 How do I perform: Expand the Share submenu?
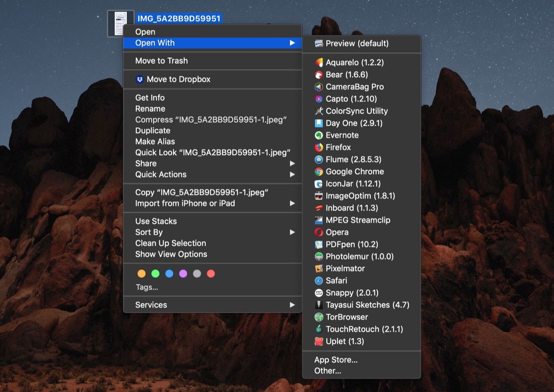tap(145, 163)
